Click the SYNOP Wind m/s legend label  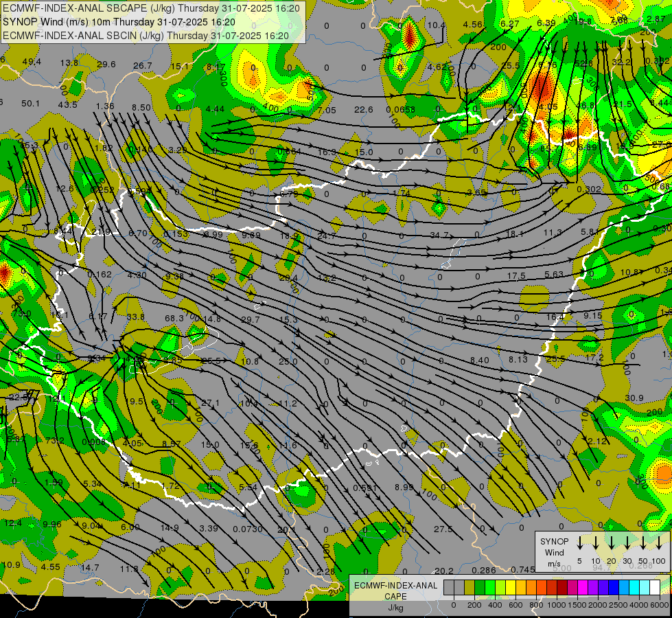click(x=554, y=553)
